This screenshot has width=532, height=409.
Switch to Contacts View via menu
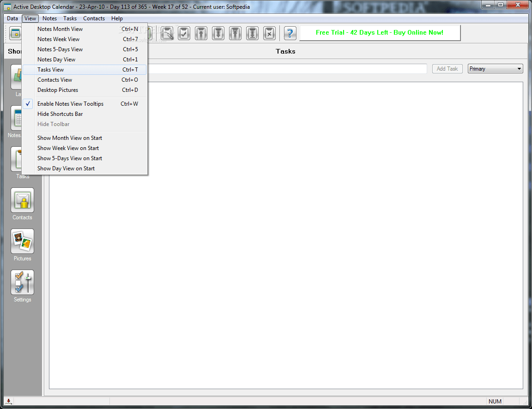(x=54, y=79)
